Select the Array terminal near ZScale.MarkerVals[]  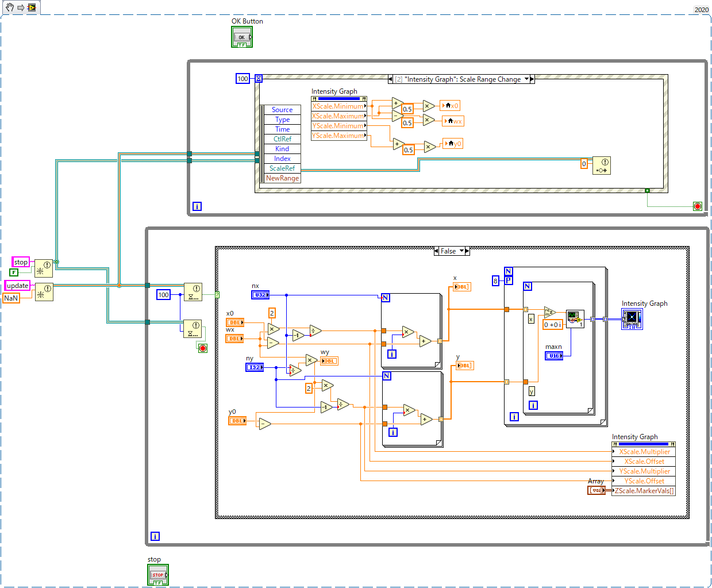pyautogui.click(x=596, y=490)
